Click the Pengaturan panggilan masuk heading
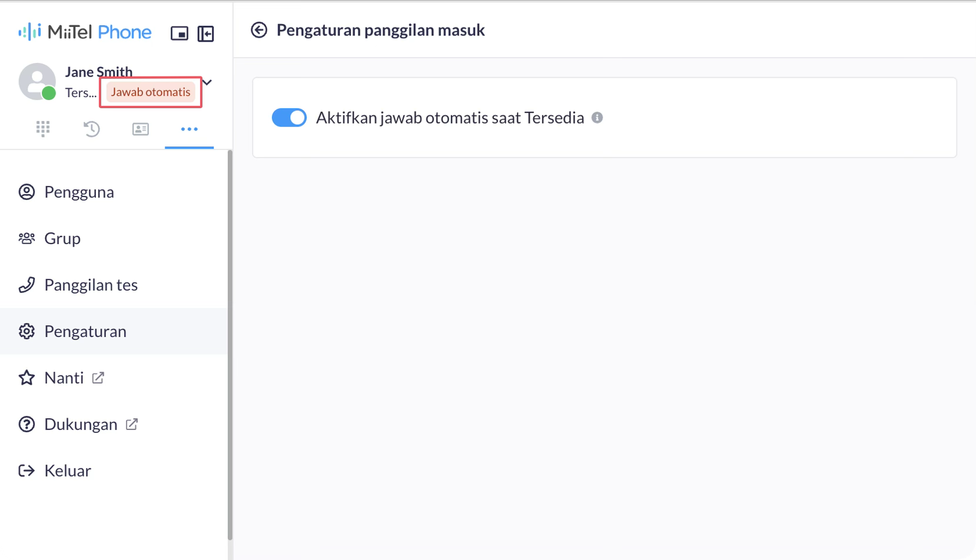The width and height of the screenshot is (976, 560). pyautogui.click(x=381, y=30)
